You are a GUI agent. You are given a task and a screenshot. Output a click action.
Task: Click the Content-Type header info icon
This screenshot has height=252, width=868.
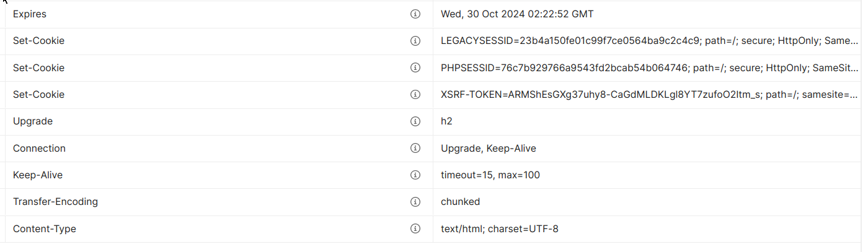[415, 228]
